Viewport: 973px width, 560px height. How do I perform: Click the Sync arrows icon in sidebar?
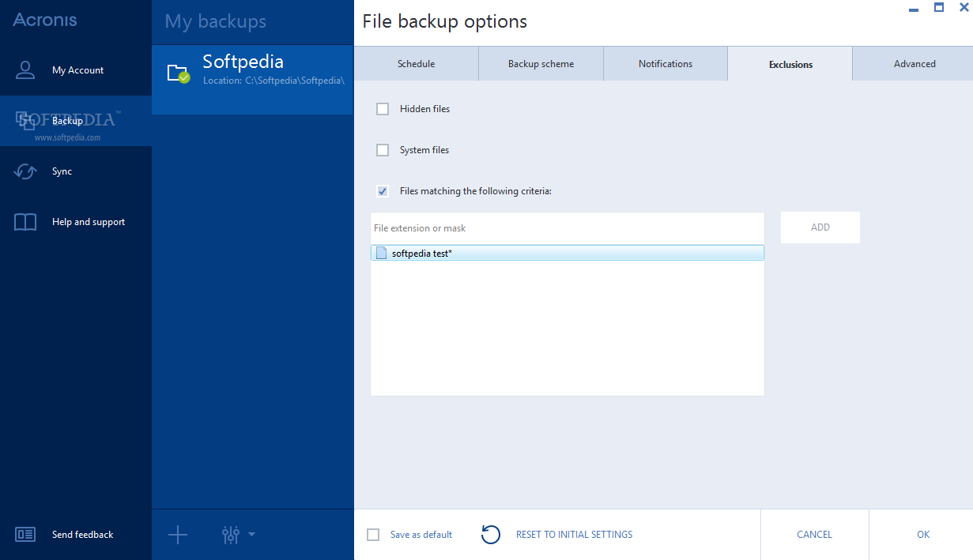(x=25, y=171)
